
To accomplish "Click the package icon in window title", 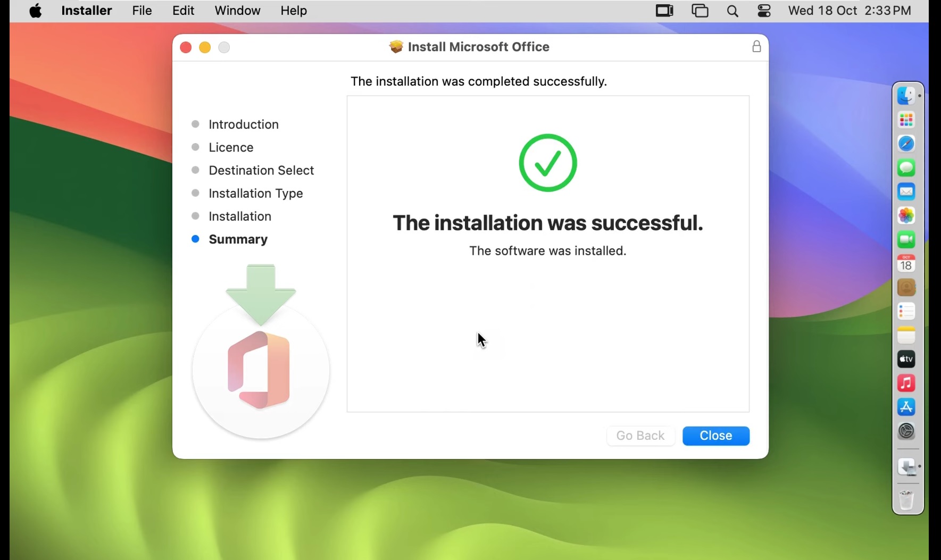I will 396,47.
